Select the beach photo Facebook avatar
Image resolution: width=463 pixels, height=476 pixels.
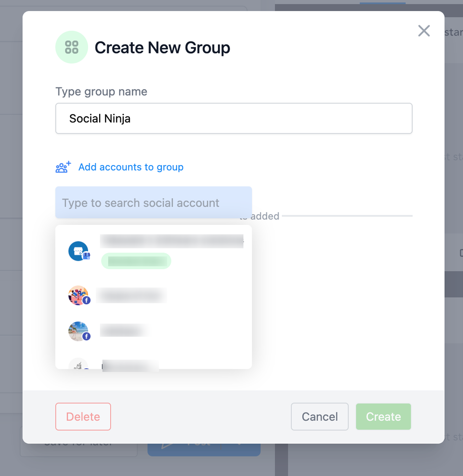click(x=78, y=331)
